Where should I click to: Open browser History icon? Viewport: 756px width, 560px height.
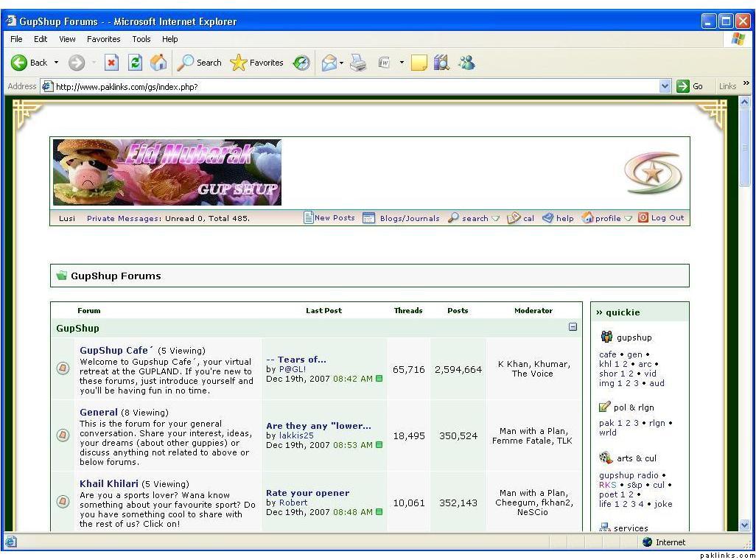click(301, 63)
